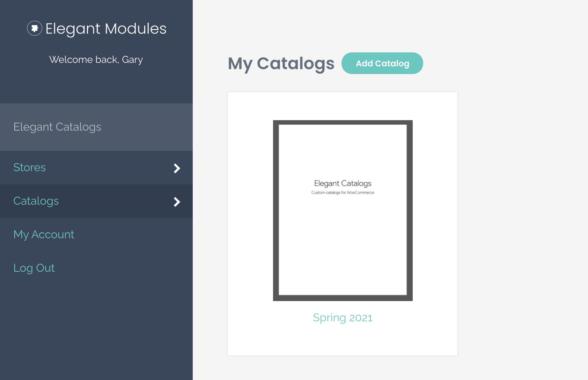Click the My Catalogs heading
This screenshot has height=380, width=588.
click(x=281, y=64)
